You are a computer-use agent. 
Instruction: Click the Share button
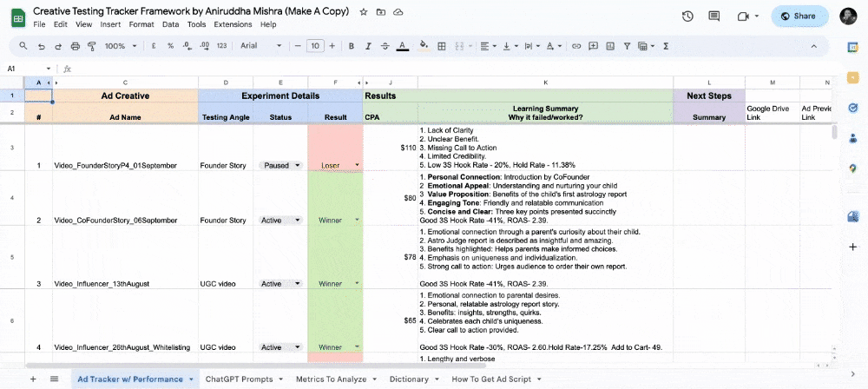[x=799, y=16]
